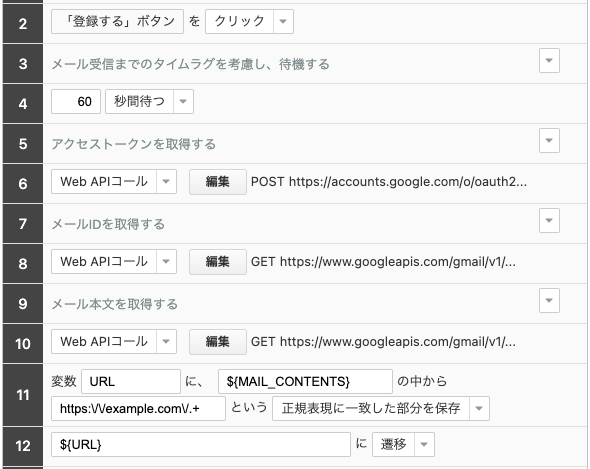Select step number 9 row header
This screenshot has width=590, height=469.
[23, 304]
